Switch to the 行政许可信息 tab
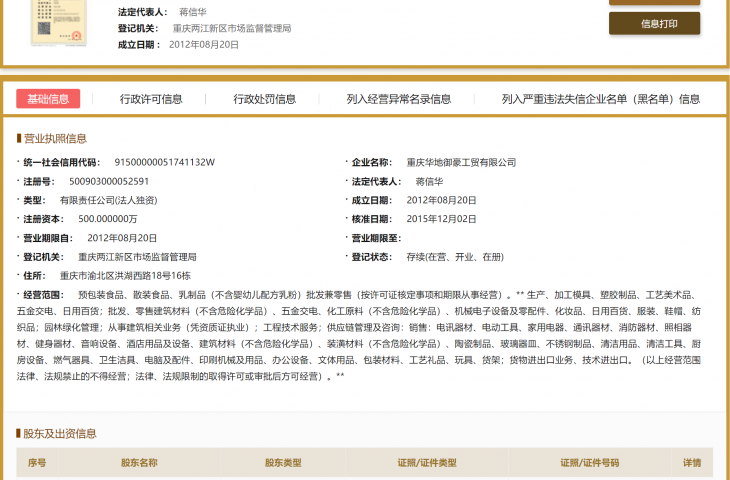This screenshot has height=480, width=730. click(151, 99)
